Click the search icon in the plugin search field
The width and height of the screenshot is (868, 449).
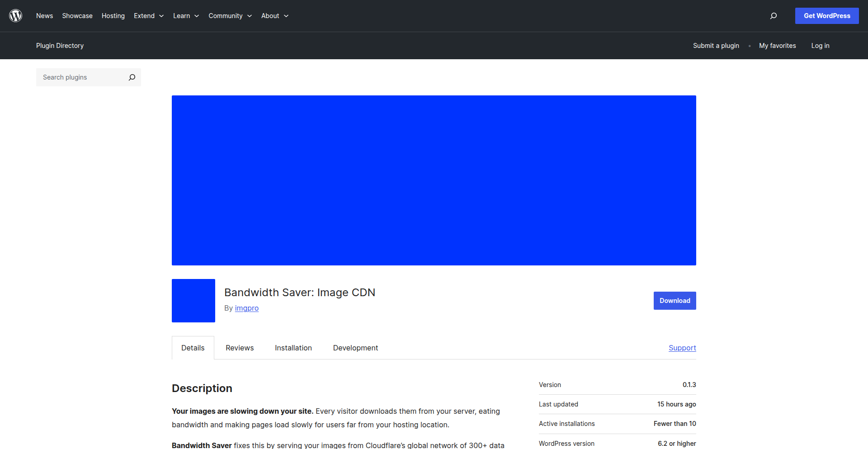(x=132, y=77)
